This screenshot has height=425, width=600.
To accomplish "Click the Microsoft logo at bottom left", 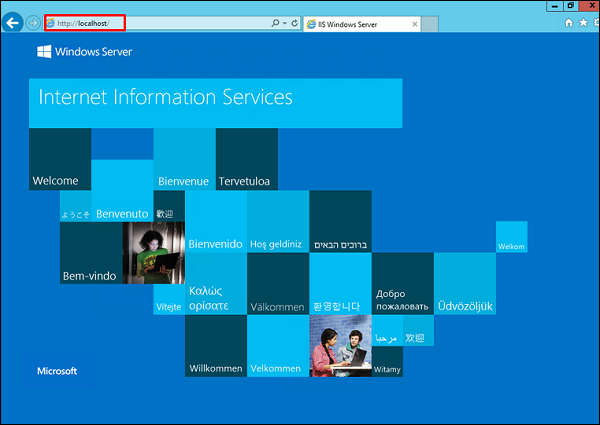I will 57,370.
